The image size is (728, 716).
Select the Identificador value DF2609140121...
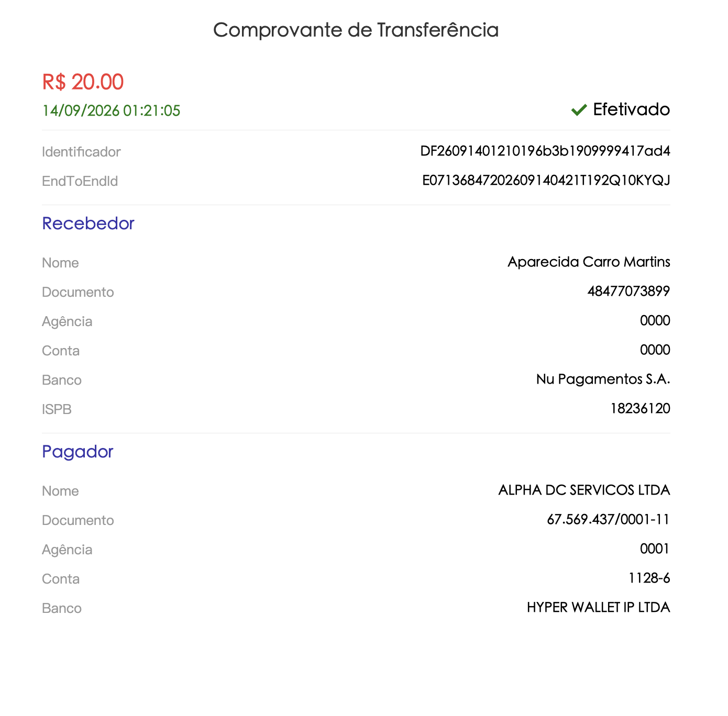(545, 151)
